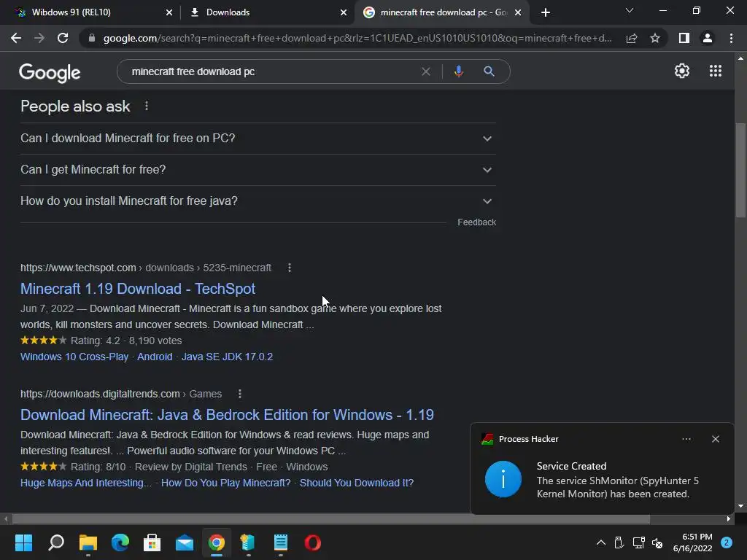Open File Explorer from taskbar
This screenshot has width=747, height=560.
(88, 542)
